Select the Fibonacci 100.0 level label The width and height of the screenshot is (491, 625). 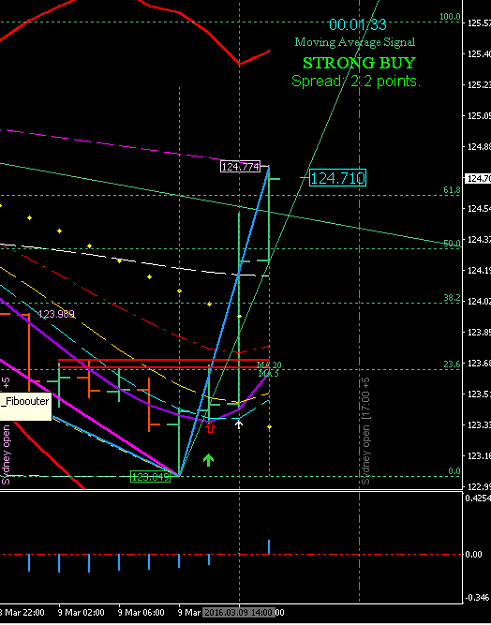point(450,17)
